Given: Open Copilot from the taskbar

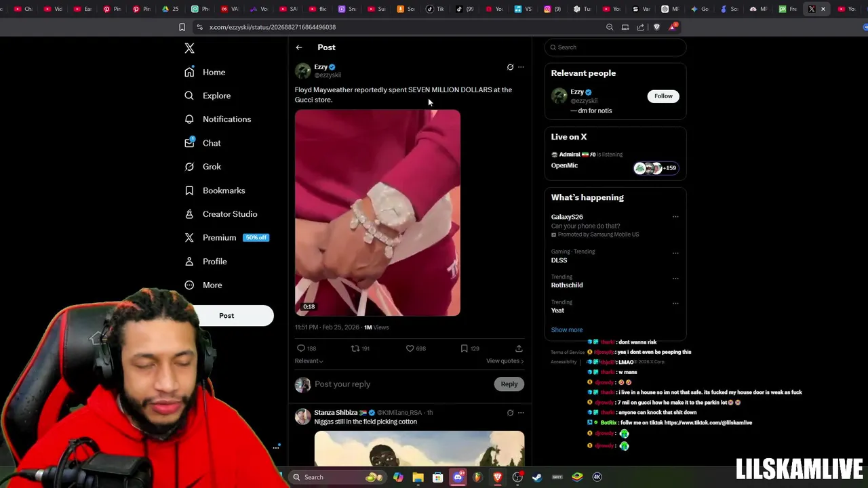Looking at the screenshot, I should [x=398, y=477].
